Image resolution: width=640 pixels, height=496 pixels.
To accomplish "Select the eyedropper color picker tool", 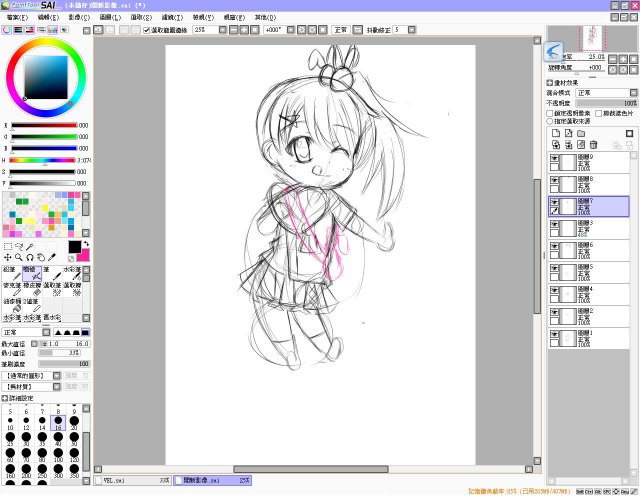I will (x=52, y=257).
